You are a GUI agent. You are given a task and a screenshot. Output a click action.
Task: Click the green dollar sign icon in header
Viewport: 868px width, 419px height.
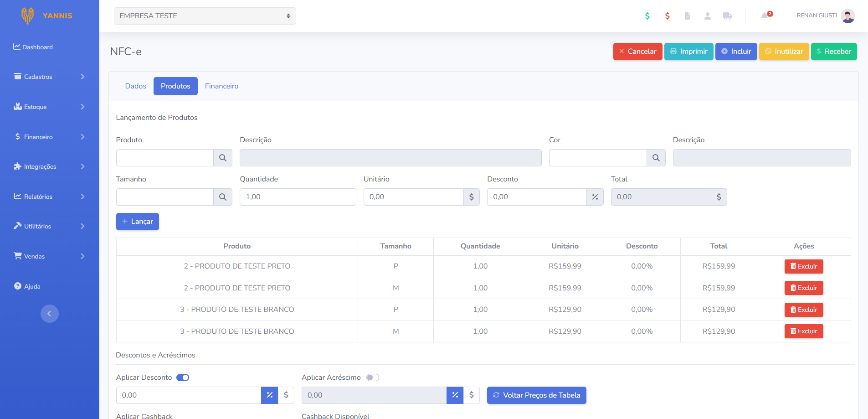tap(647, 16)
